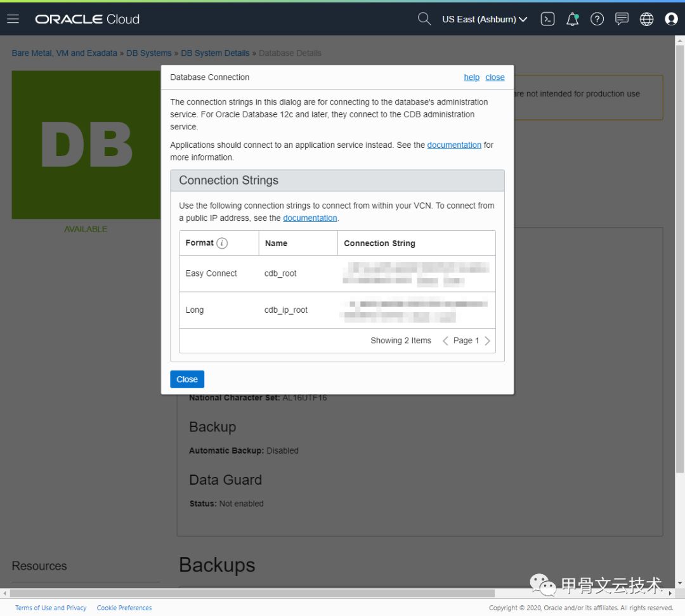Go to DB System Details breadcrumb
The width and height of the screenshot is (685, 616).
215,53
